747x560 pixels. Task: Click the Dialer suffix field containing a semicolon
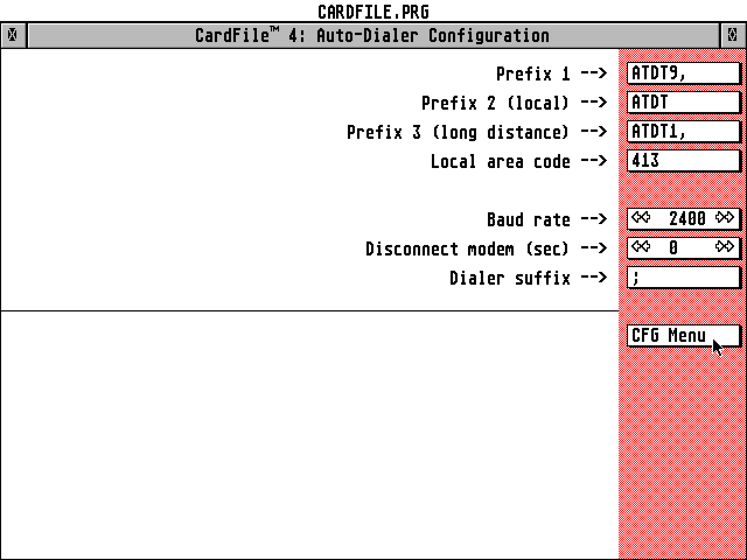(x=683, y=277)
